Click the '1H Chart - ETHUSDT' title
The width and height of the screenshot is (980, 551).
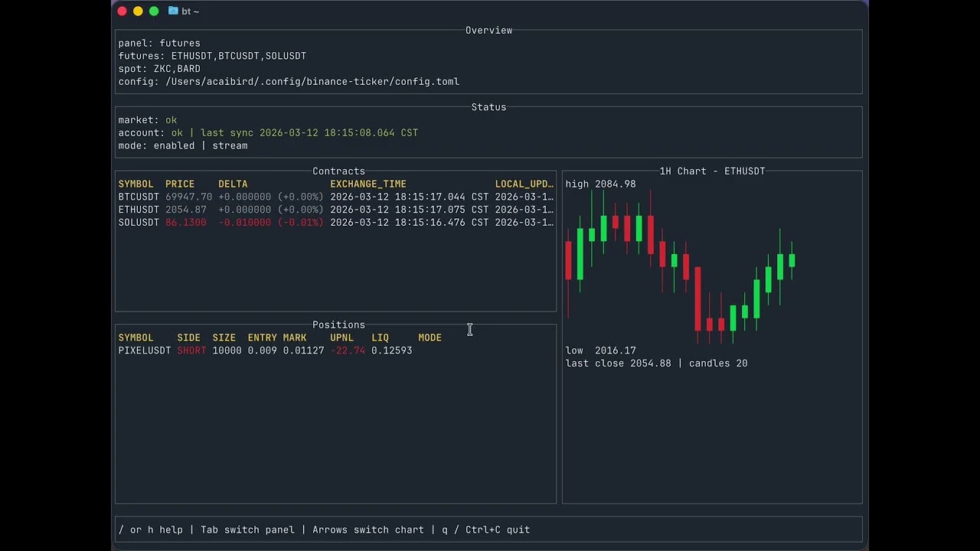click(713, 171)
